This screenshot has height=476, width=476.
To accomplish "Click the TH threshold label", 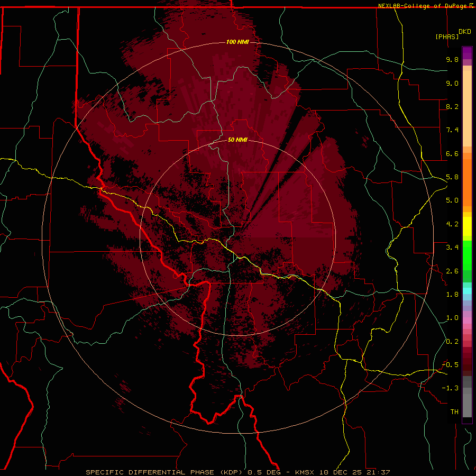I will tap(454, 412).
